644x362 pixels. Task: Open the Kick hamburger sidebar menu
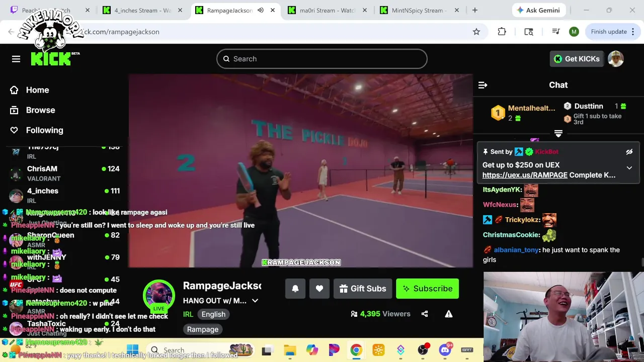16,59
